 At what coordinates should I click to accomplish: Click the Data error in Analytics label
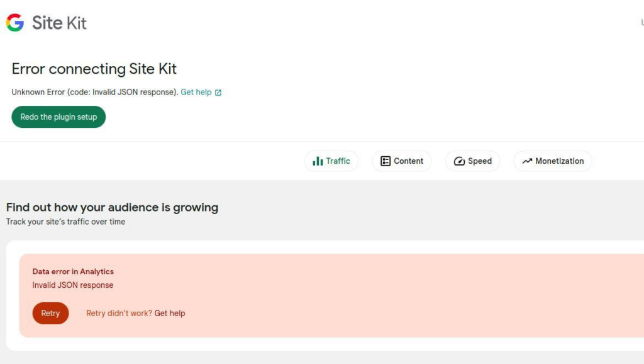tap(73, 271)
